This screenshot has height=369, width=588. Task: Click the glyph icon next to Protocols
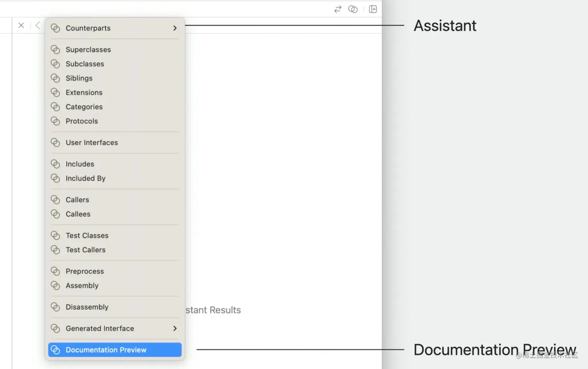[55, 121]
